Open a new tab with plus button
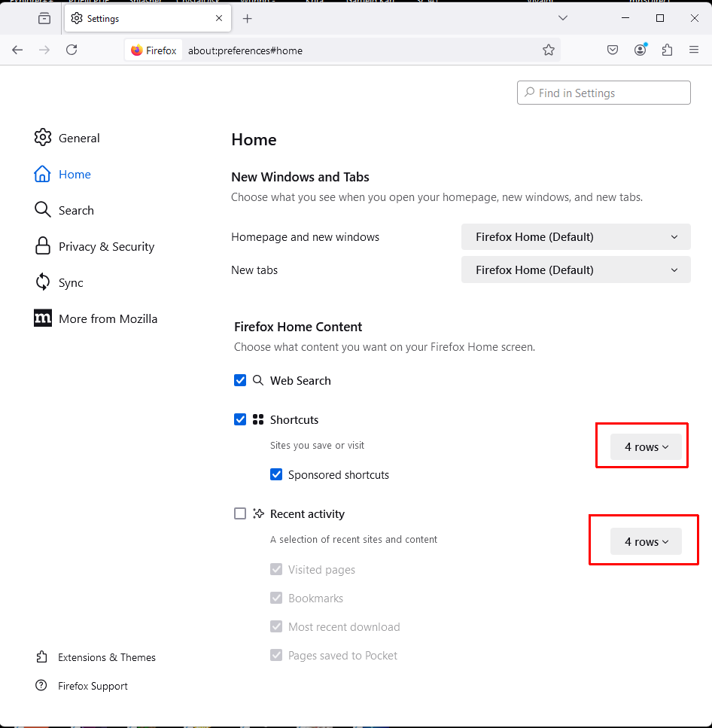712x728 pixels. 248,19
